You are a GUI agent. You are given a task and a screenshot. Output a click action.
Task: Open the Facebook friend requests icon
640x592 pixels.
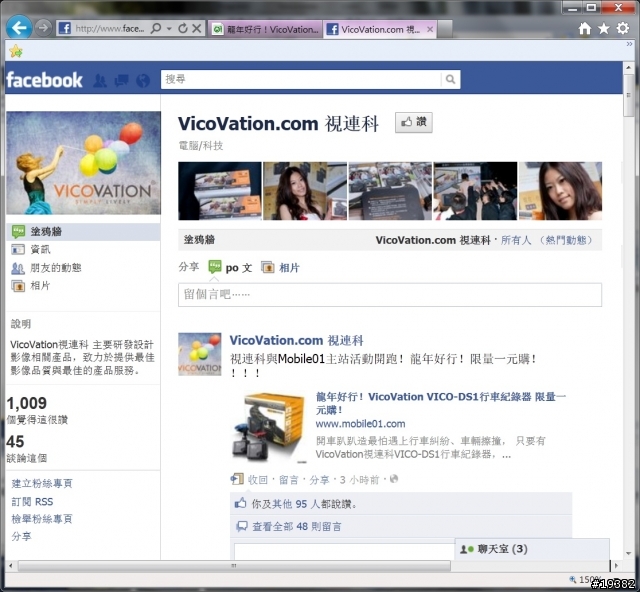click(x=100, y=80)
